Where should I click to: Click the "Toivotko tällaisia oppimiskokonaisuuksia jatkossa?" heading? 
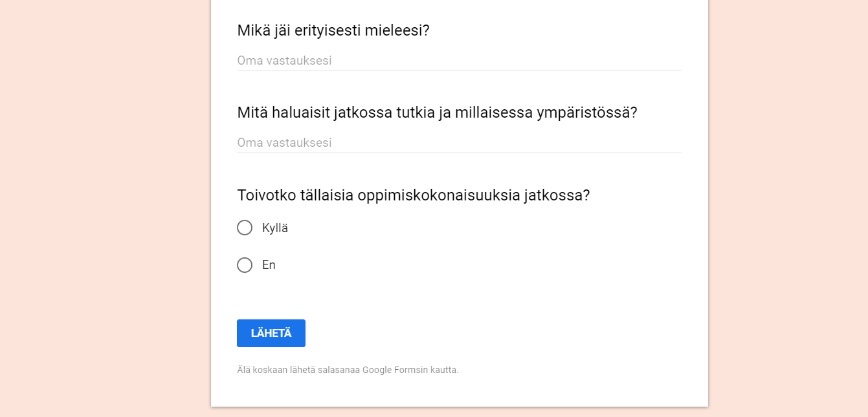click(414, 195)
